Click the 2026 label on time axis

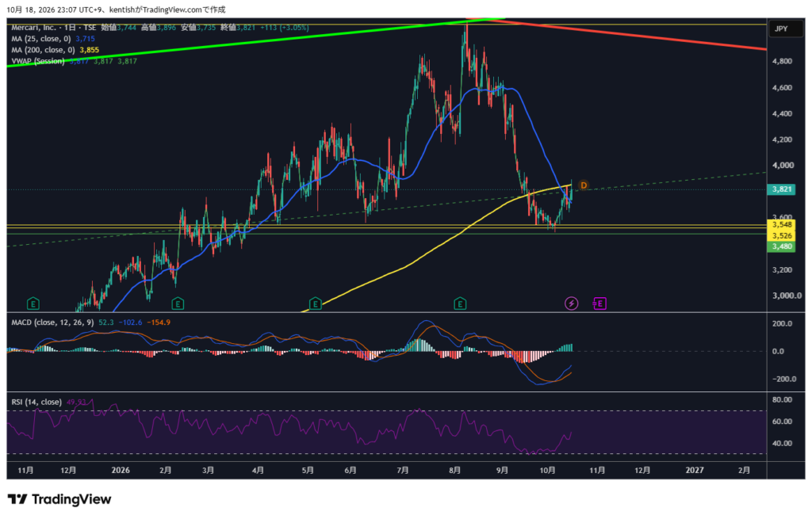point(121,471)
